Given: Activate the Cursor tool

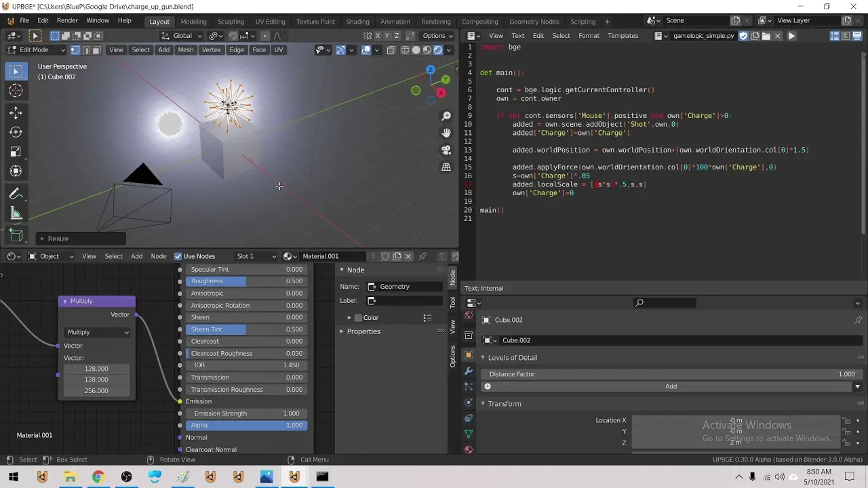Looking at the screenshot, I should tap(16, 91).
